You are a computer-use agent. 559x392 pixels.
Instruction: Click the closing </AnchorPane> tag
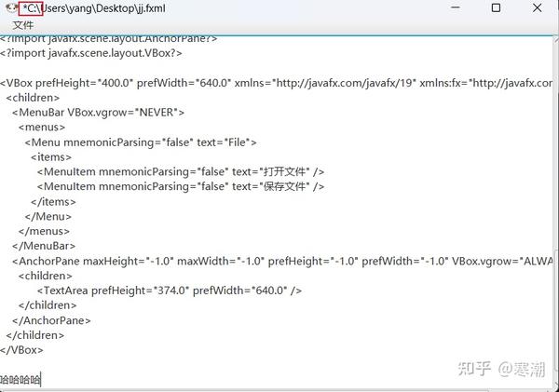click(x=51, y=320)
